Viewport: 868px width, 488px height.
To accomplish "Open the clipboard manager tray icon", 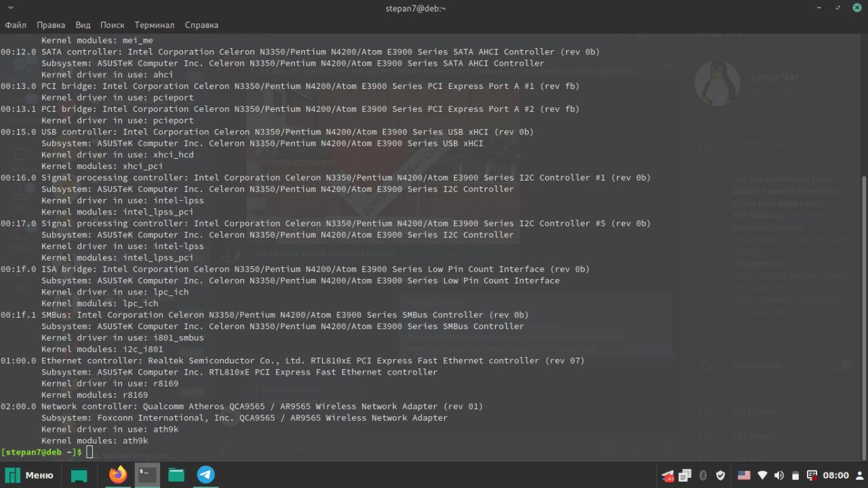I will (685, 475).
